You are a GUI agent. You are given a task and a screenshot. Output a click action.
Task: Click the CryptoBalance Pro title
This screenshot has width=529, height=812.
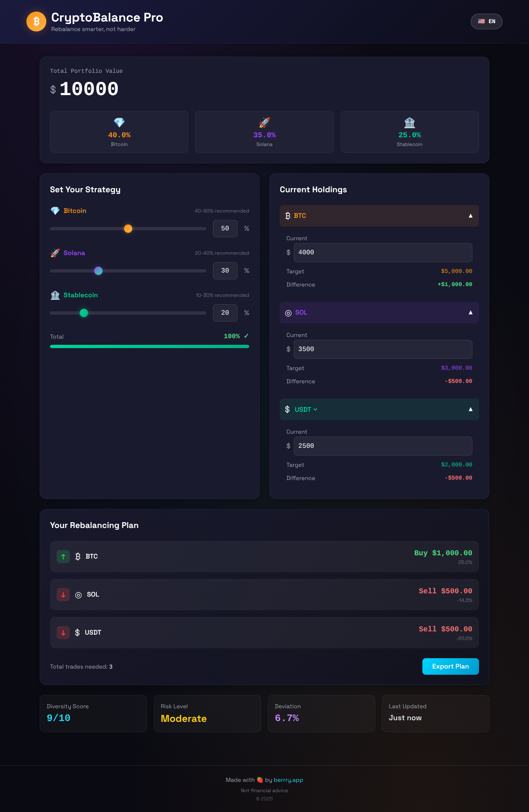[x=107, y=17]
